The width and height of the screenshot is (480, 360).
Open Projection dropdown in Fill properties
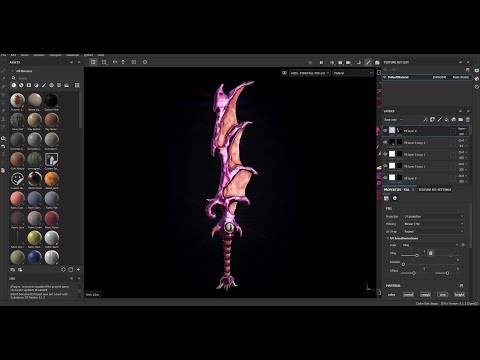(433, 216)
